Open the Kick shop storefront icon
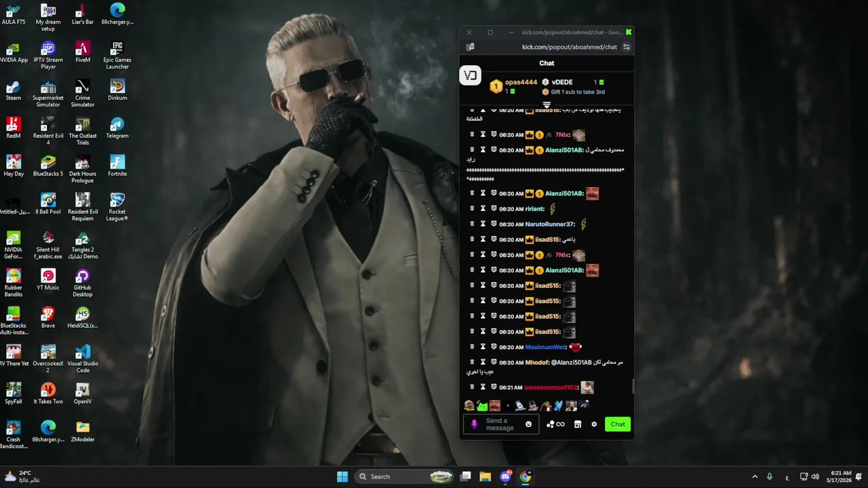The width and height of the screenshot is (868, 488). click(x=578, y=424)
